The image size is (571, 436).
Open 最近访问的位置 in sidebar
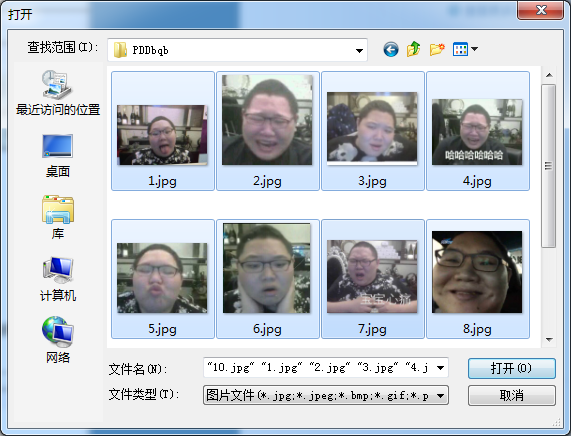tap(58, 93)
